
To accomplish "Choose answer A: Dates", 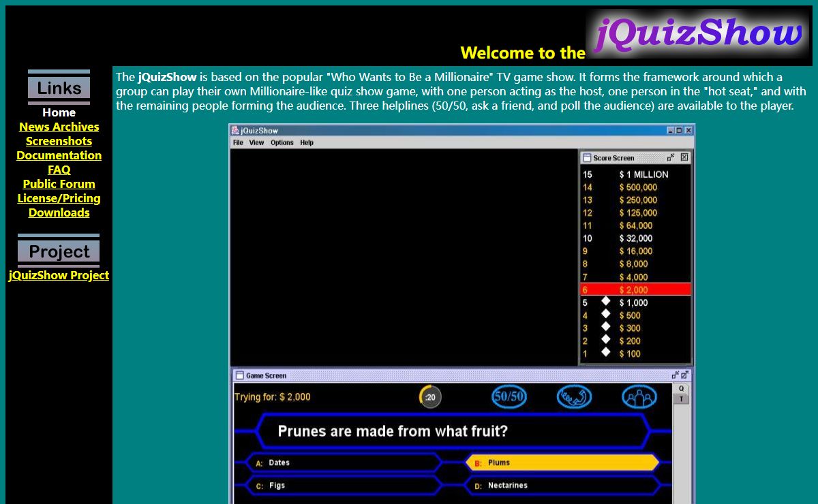I will [344, 463].
